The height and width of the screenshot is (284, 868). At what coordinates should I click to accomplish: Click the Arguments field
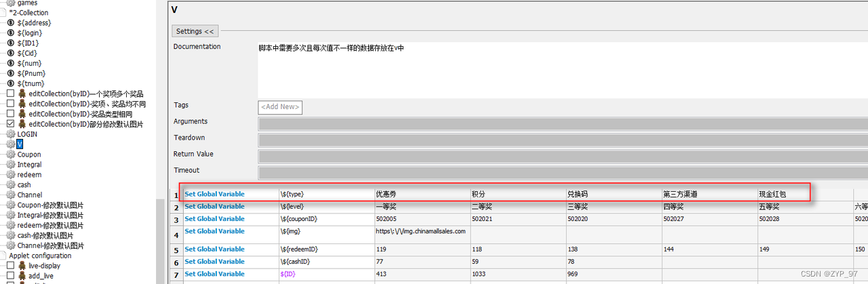click(x=563, y=123)
